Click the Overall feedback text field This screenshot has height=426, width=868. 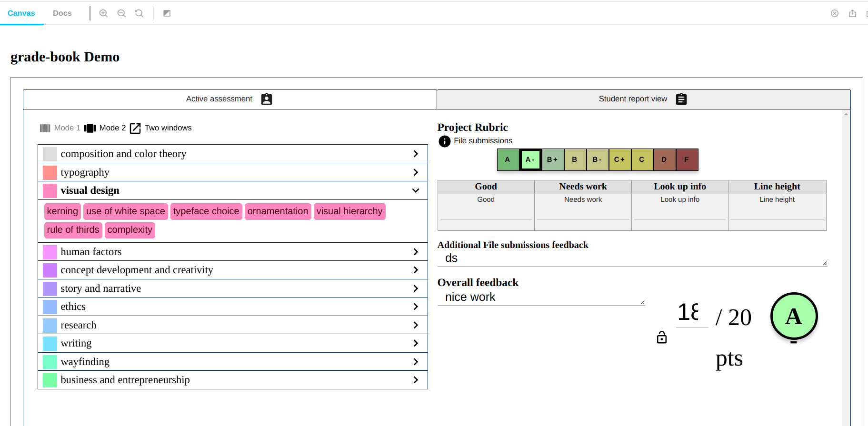pyautogui.click(x=541, y=297)
